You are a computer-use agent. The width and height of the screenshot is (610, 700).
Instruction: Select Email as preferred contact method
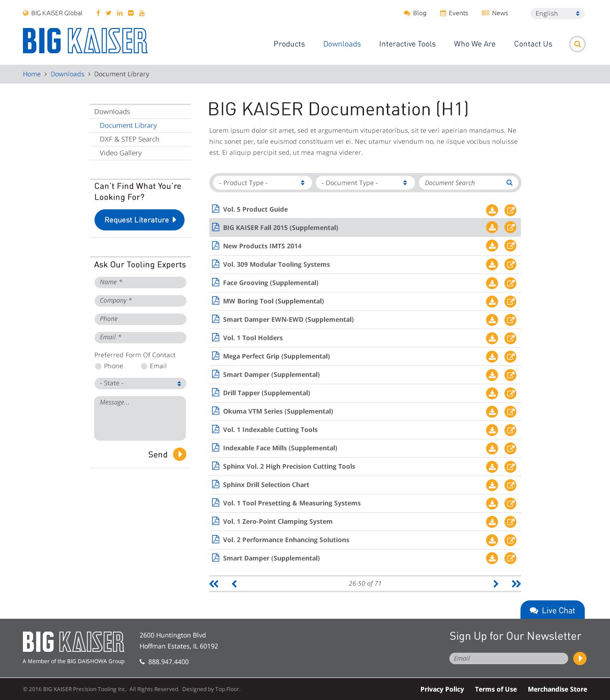pyautogui.click(x=144, y=366)
